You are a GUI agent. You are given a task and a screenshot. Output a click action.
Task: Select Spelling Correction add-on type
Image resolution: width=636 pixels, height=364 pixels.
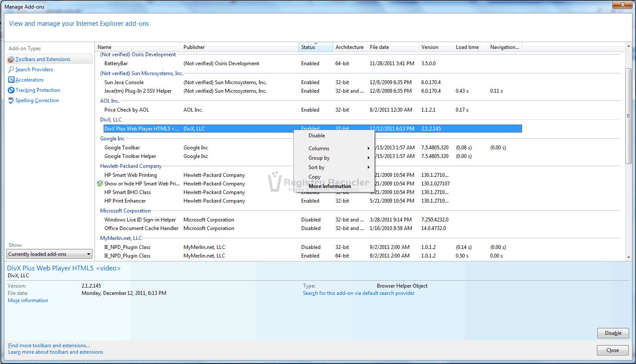click(37, 100)
